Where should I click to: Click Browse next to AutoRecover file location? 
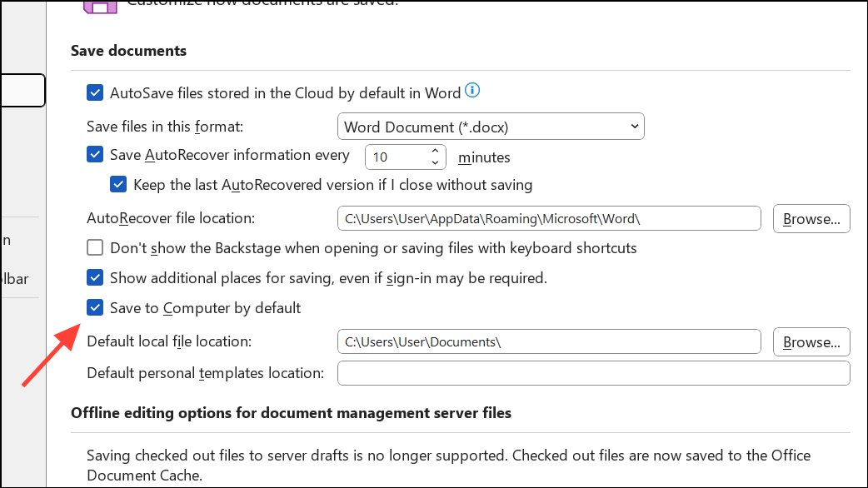pos(811,218)
